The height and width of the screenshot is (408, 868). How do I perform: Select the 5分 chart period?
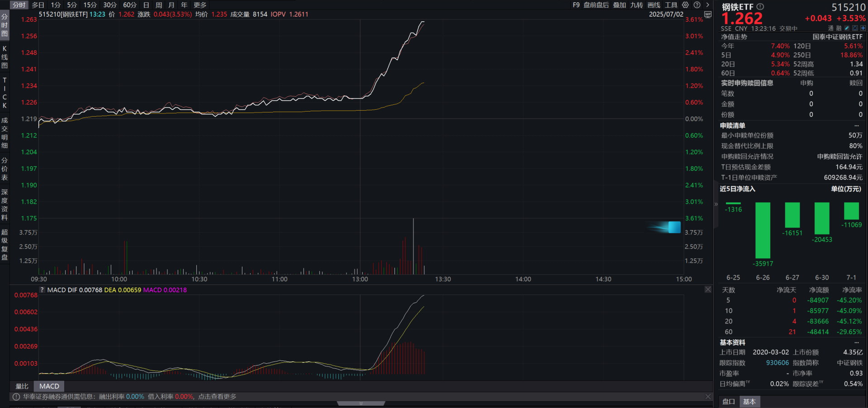coord(72,5)
